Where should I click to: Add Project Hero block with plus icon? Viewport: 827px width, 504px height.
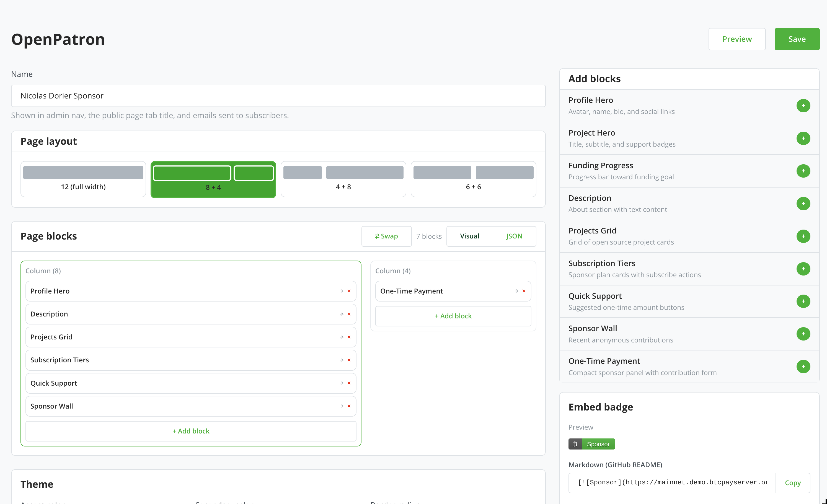(803, 138)
